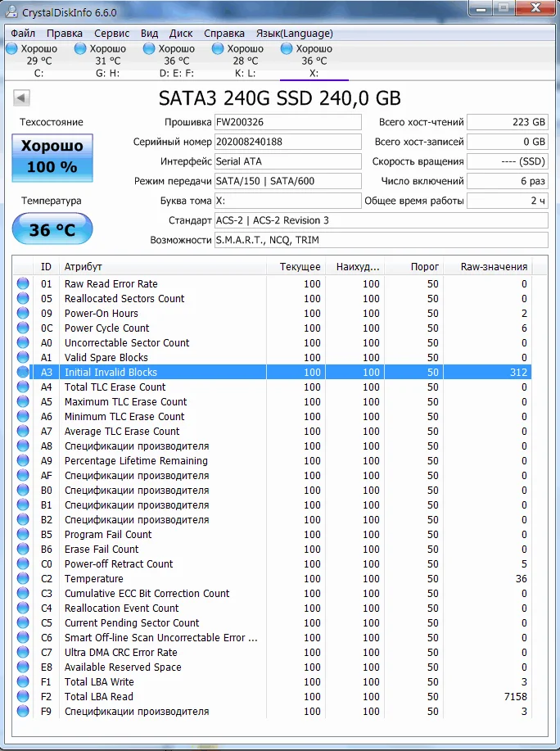560x751 pixels.
Task: Select disk G: H: at 31 °C
Action: pos(108,61)
